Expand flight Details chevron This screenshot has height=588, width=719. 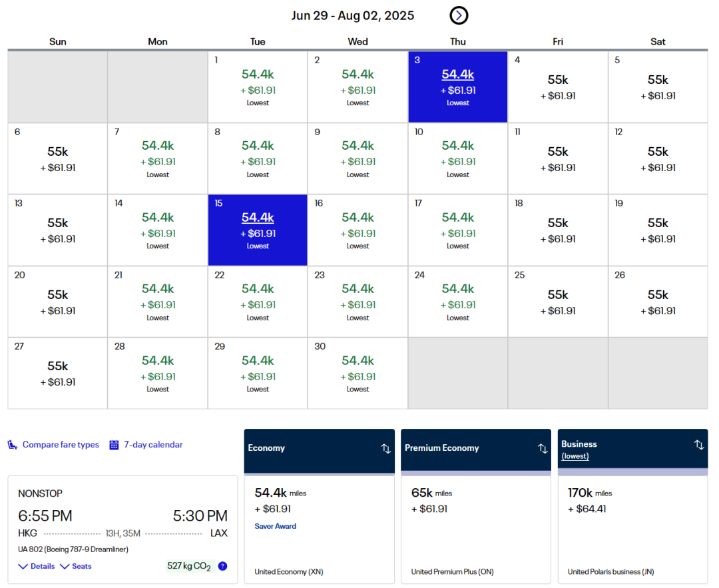[23, 567]
